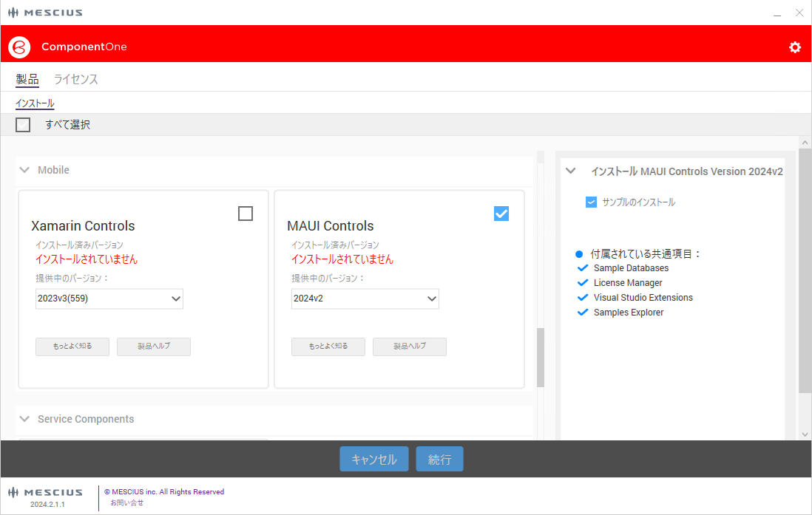Click the Sample Databases checkmark icon
This screenshot has height=515, width=812.
[x=583, y=268]
